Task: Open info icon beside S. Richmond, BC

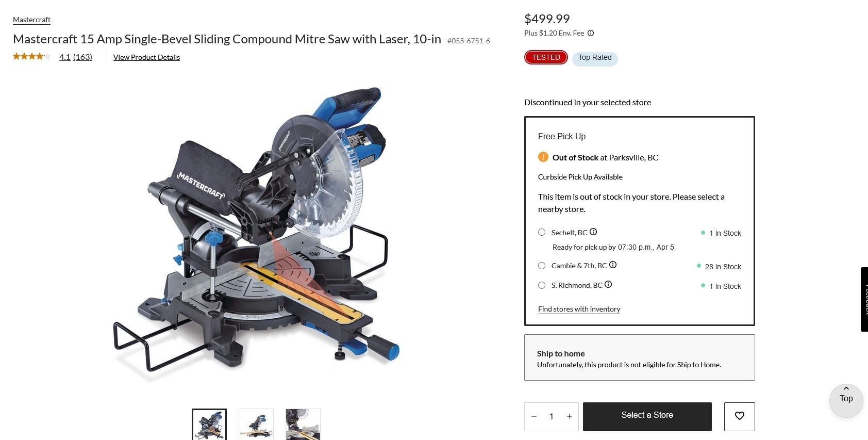Action: tap(608, 284)
